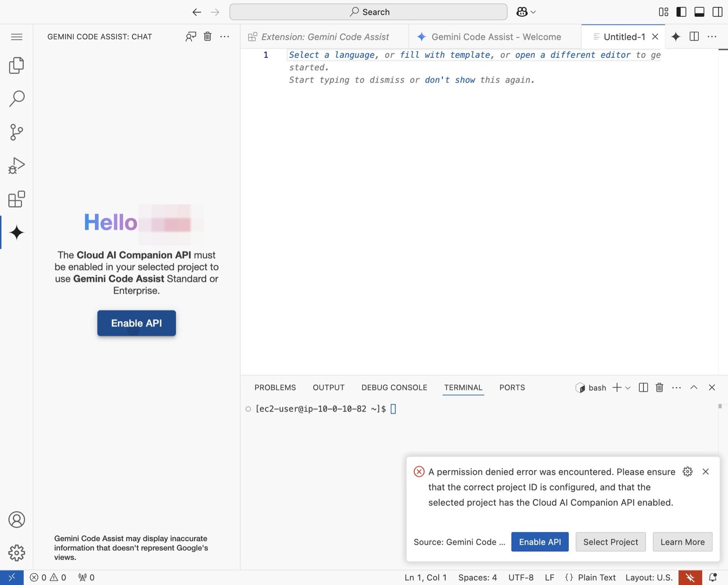Click 'open a different editor' link

[573, 55]
